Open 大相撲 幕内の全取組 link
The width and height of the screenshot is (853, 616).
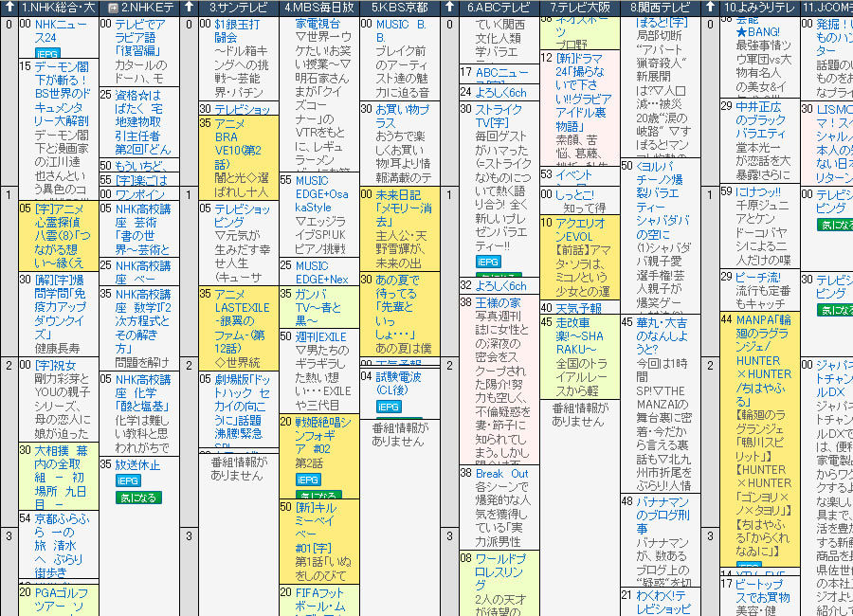click(x=61, y=478)
